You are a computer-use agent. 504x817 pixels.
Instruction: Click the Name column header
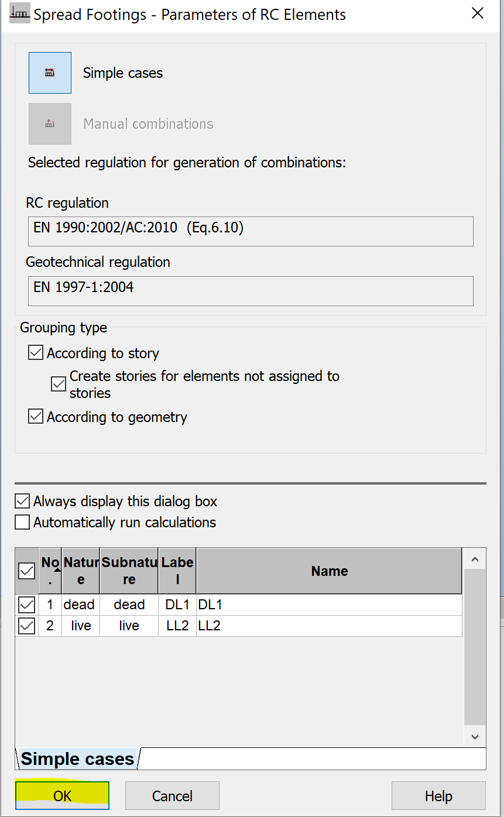329,571
